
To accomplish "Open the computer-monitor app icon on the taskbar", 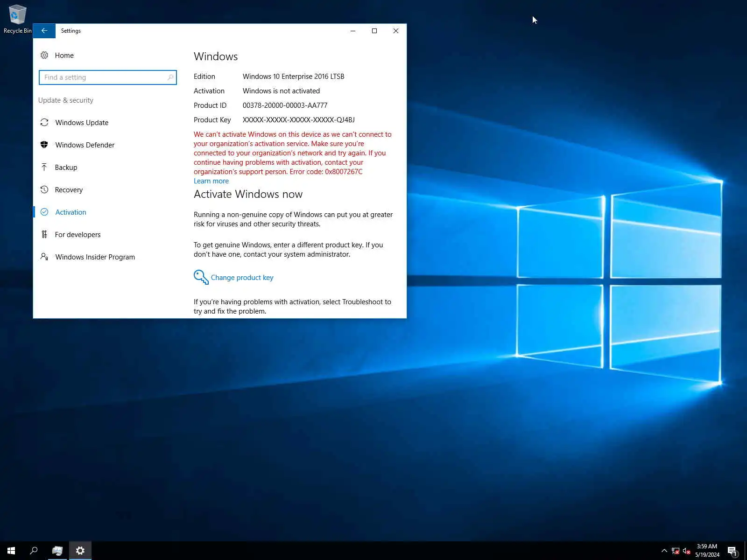I will (x=57, y=551).
